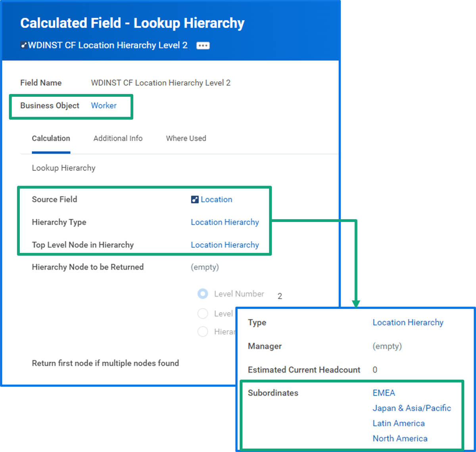
Task: Select the third radio button option
Action: [203, 331]
